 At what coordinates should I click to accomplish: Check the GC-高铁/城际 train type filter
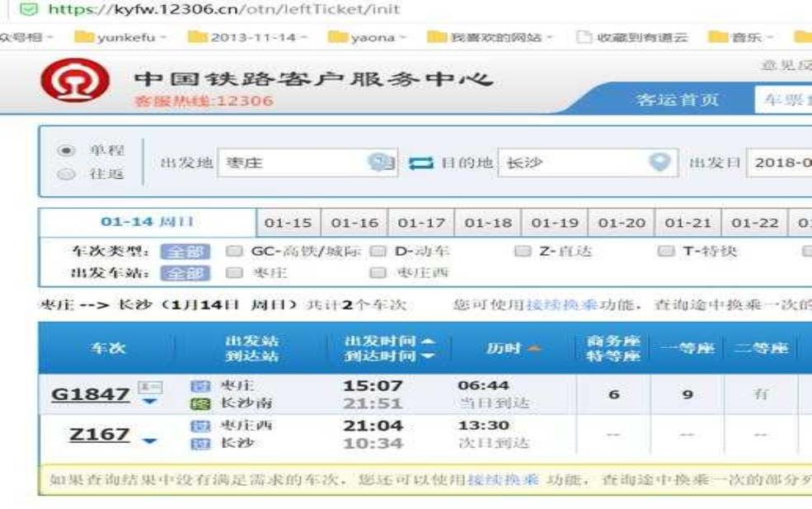(x=234, y=252)
